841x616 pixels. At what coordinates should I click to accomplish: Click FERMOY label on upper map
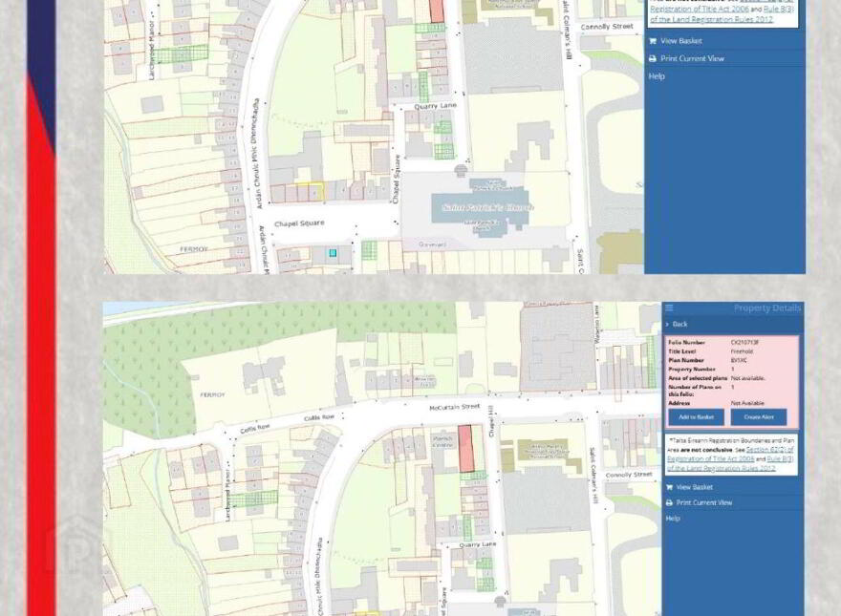pos(194,249)
